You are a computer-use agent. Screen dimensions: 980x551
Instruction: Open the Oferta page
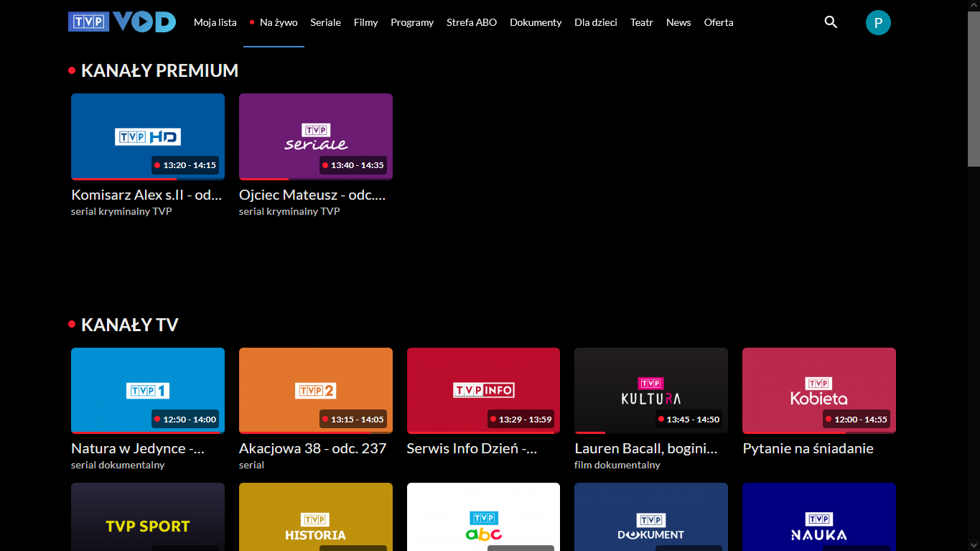(718, 22)
